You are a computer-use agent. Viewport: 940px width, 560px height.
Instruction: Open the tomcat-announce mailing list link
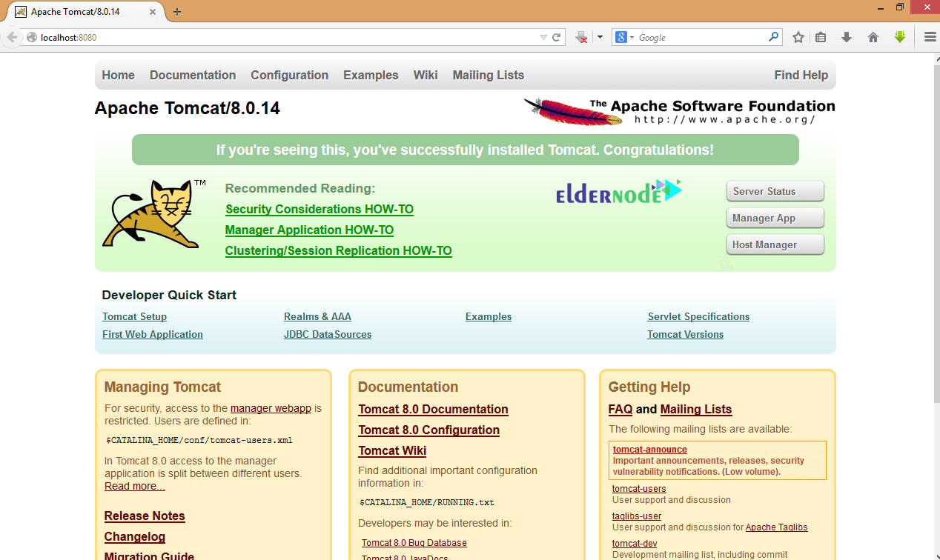[x=650, y=450]
